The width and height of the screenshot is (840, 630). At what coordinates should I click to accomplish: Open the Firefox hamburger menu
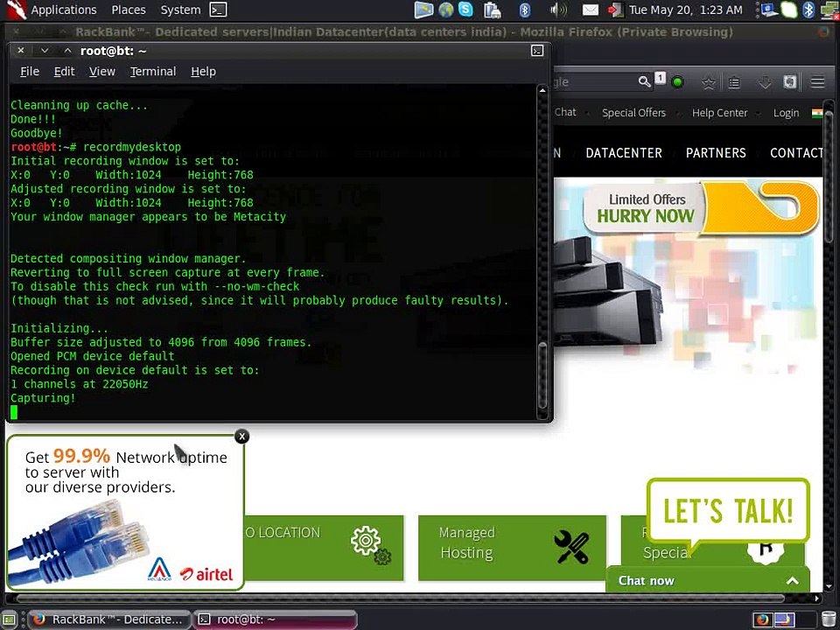click(817, 82)
